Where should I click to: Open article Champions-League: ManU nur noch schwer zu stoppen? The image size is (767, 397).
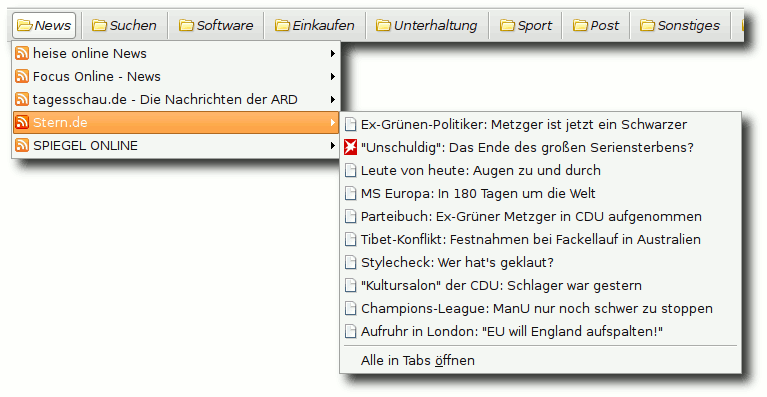[x=541, y=308]
